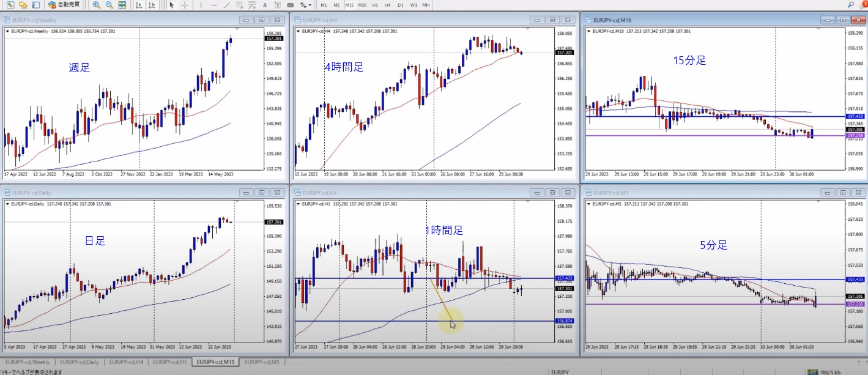Zoom out the chart with magnifier minus

109,5
